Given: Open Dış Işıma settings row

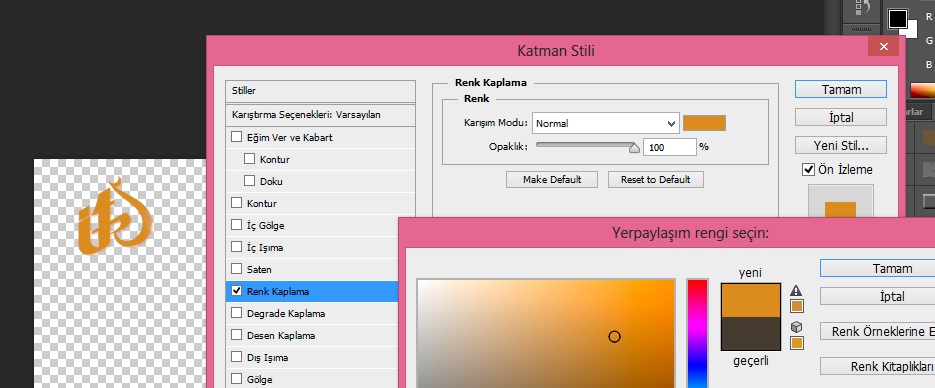Looking at the screenshot, I should (312, 358).
